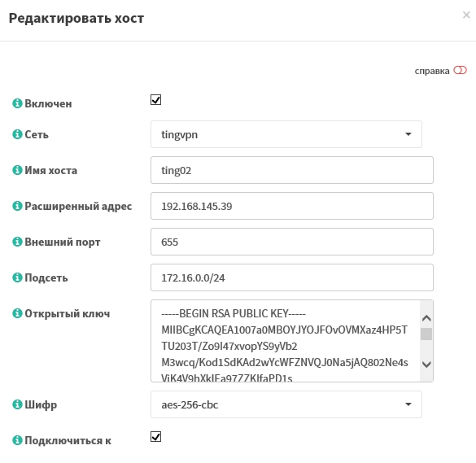
Task: Toggle the Подключиться к checkbox
Action: [155, 437]
